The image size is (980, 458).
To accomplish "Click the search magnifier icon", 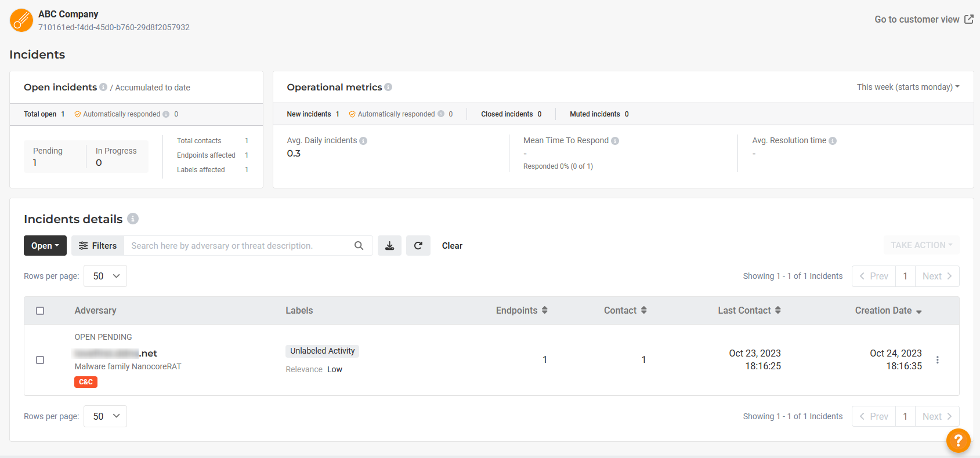I will coord(359,246).
